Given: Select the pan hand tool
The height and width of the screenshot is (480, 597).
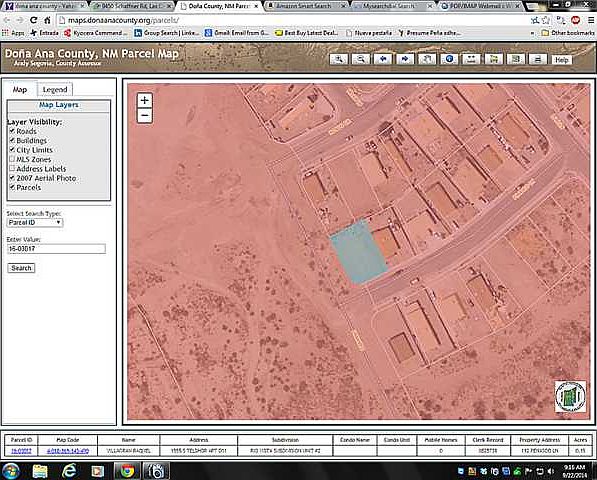Looking at the screenshot, I should (x=427, y=59).
